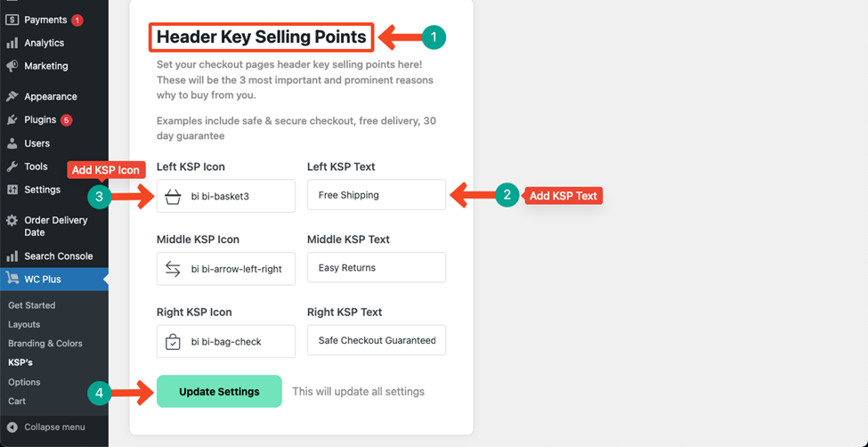The width and height of the screenshot is (868, 447).
Task: Click the Payments dollar icon in sidebar
Action: 12,20
